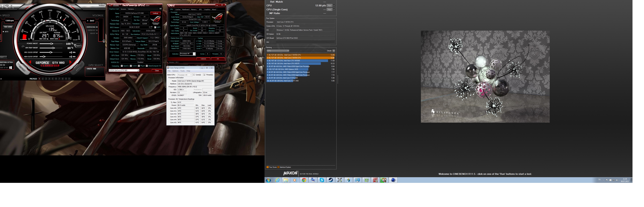Image resolution: width=644 pixels, height=207 pixels.
Task: Click the left red arrow beside GeForce GTX 980
Action: click(30, 62)
